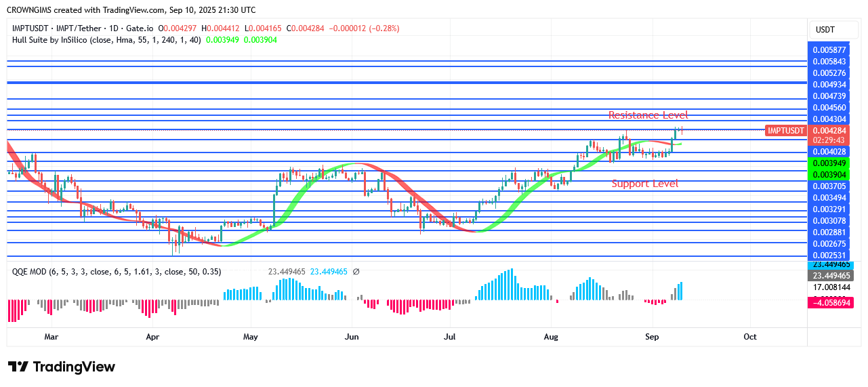Click the 0.005843 price label
The image size is (868, 387).
(x=829, y=61)
